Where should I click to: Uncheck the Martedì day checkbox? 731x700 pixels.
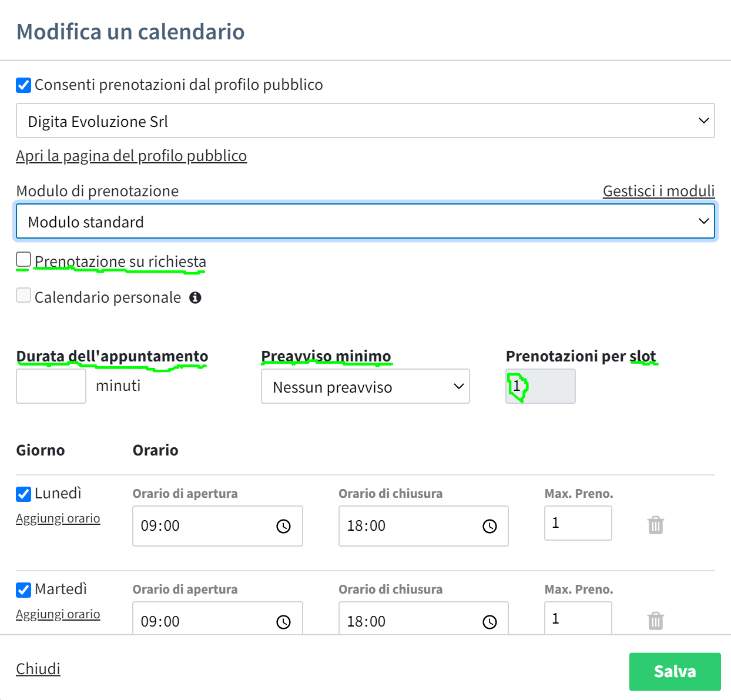(x=24, y=590)
